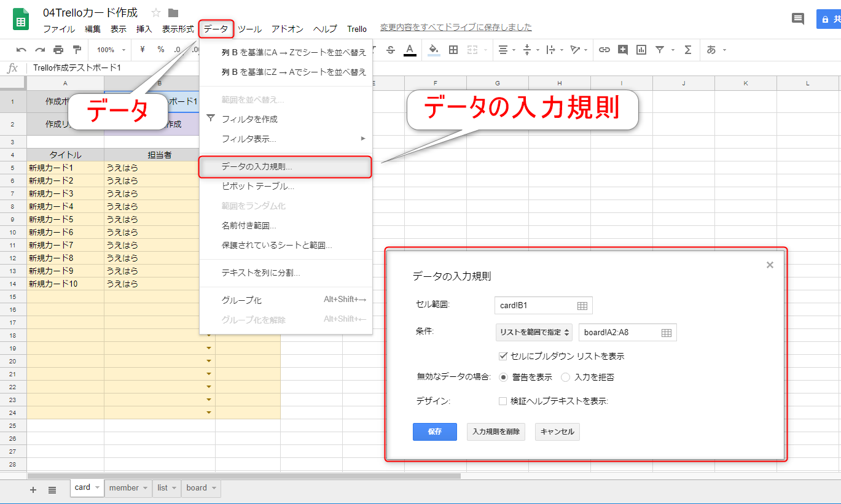841x504 pixels.
Task: Select the 入力を拒否 radio button
Action: [x=565, y=377]
